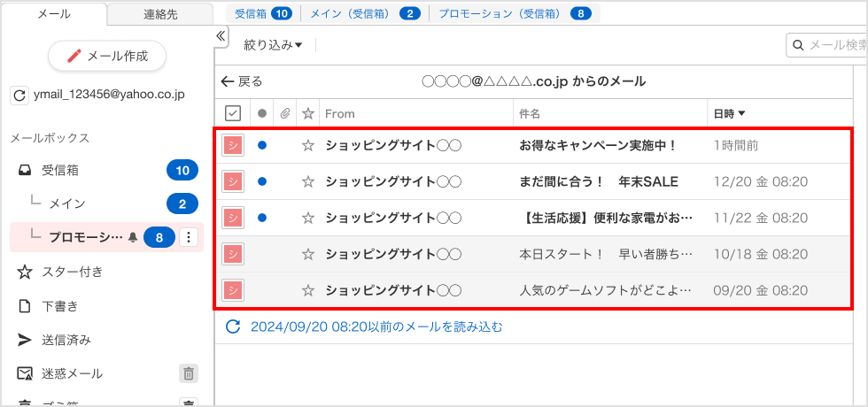
Task: Star the 人気のゲームソフト mail
Action: click(308, 290)
